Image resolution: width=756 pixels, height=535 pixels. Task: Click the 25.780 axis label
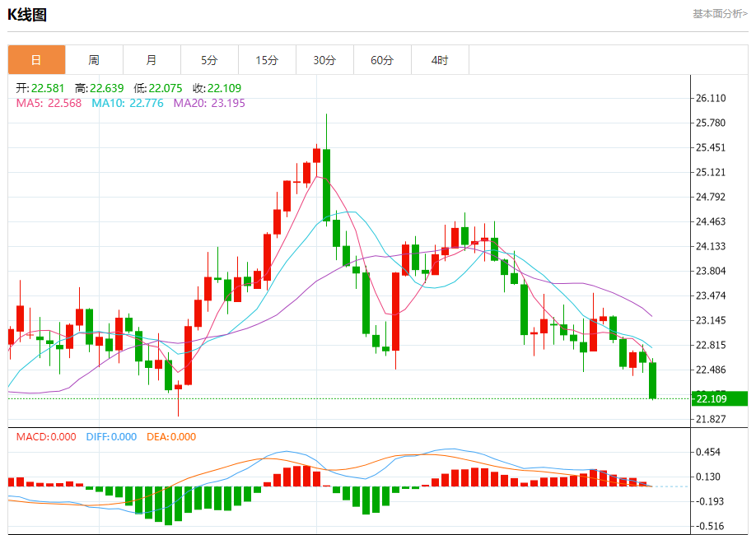pos(711,123)
